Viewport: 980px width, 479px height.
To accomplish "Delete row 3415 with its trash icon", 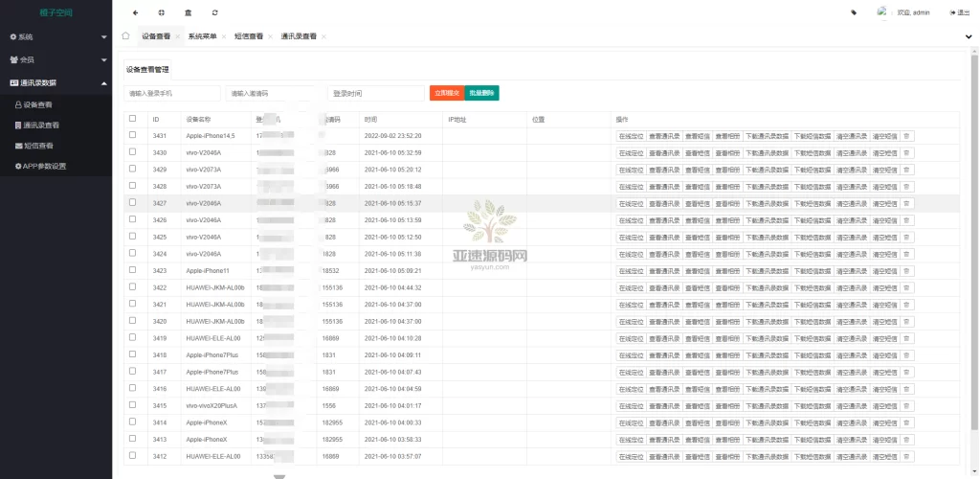I will (x=907, y=406).
